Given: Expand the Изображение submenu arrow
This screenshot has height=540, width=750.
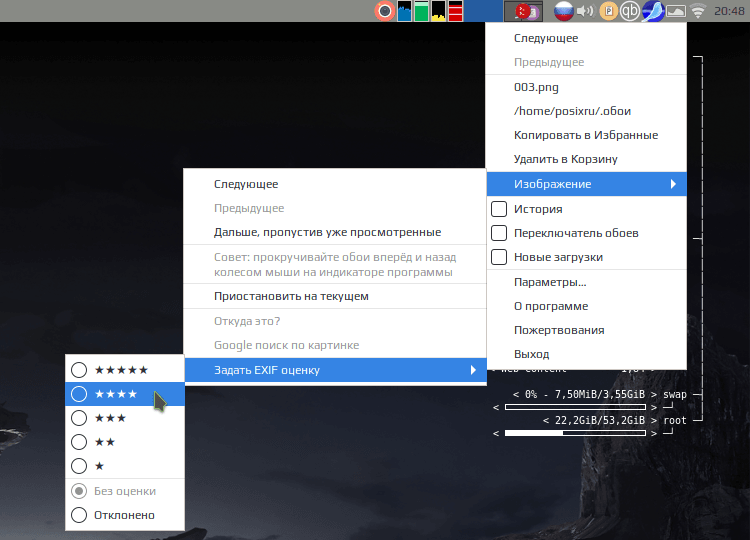Looking at the screenshot, I should pyautogui.click(x=673, y=184).
